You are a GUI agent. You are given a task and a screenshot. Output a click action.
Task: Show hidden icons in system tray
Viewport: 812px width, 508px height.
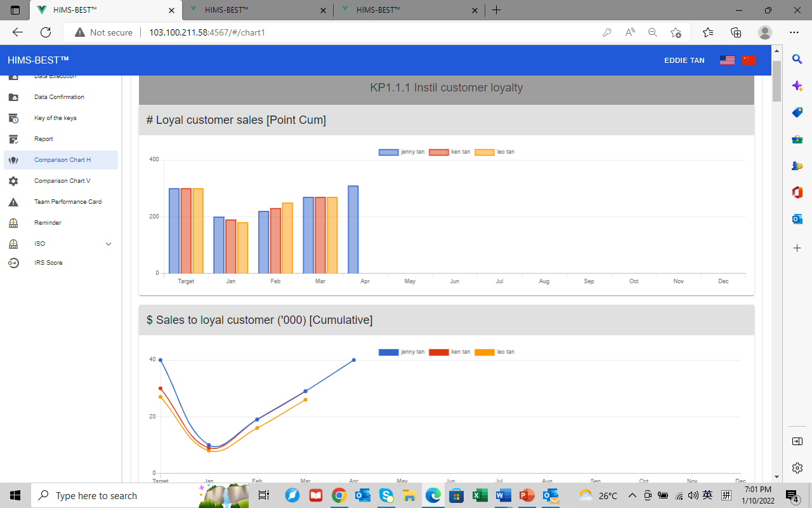[632, 495]
